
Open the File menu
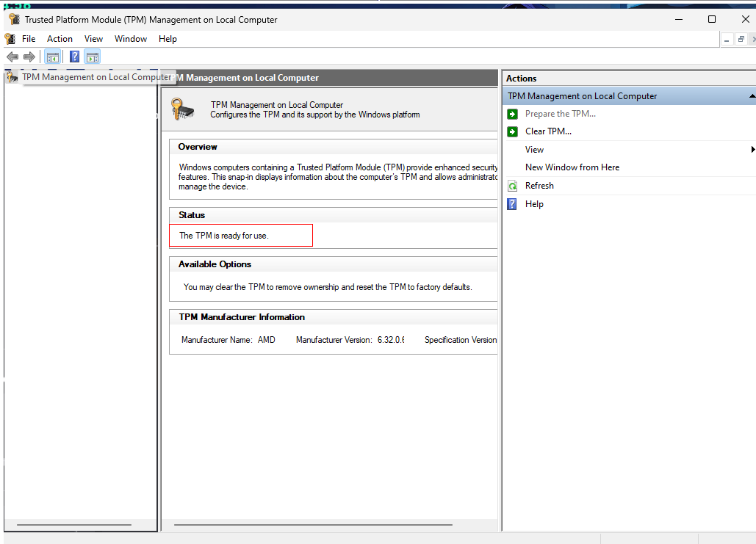coord(29,39)
